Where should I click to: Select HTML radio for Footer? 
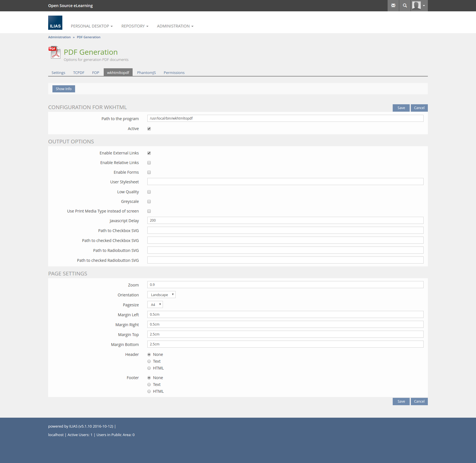(x=149, y=391)
